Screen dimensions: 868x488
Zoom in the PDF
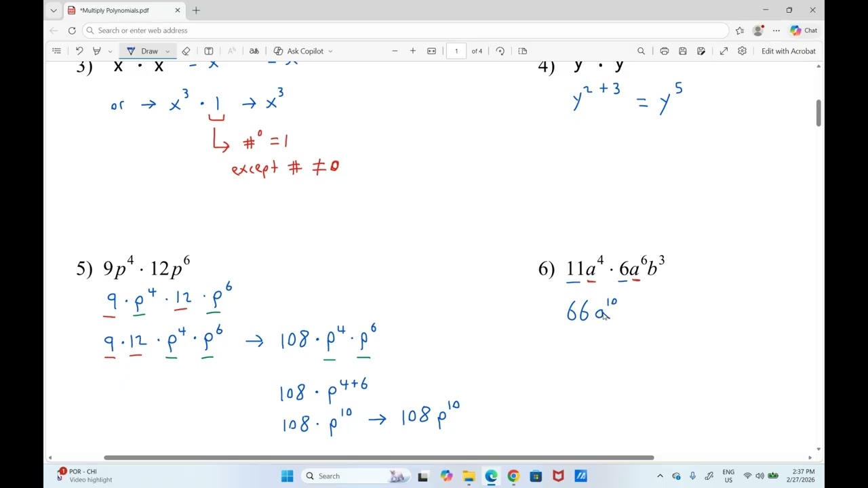point(412,51)
